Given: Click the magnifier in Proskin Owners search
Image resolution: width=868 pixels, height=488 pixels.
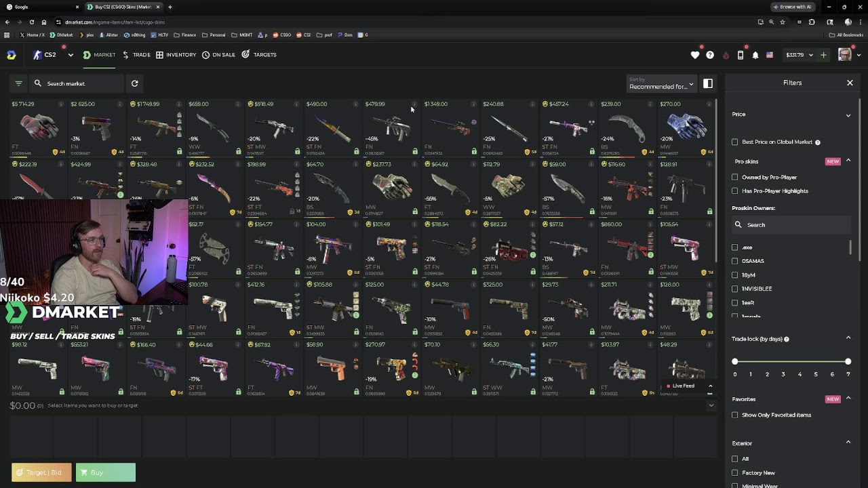Looking at the screenshot, I should 738,225.
